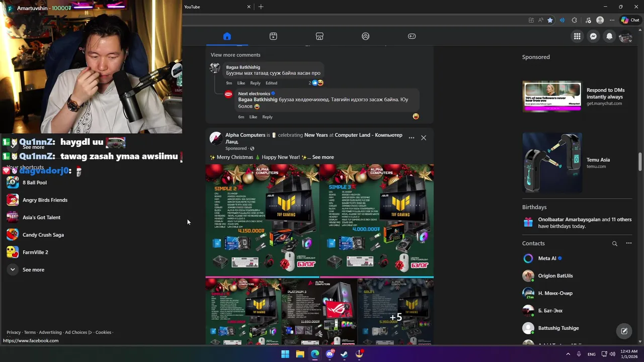Open the Copilot Chat button
Screen dimensions: 644x362
(x=630, y=20)
